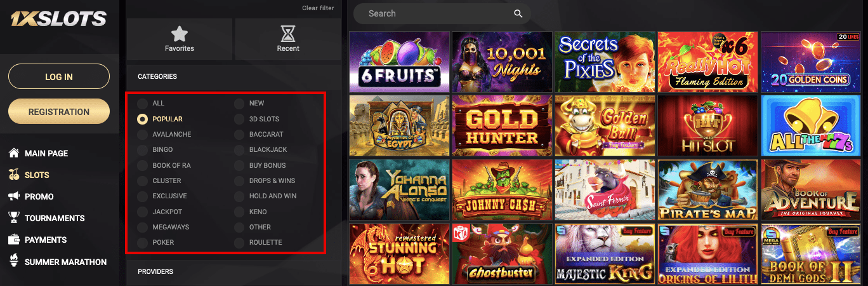Click the Main Page home icon

tap(13, 153)
